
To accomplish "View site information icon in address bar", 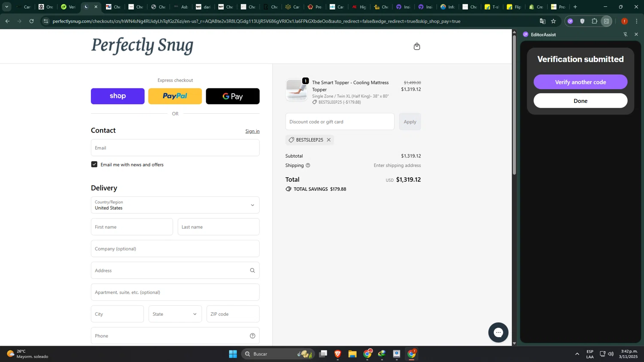I will (x=46, y=21).
